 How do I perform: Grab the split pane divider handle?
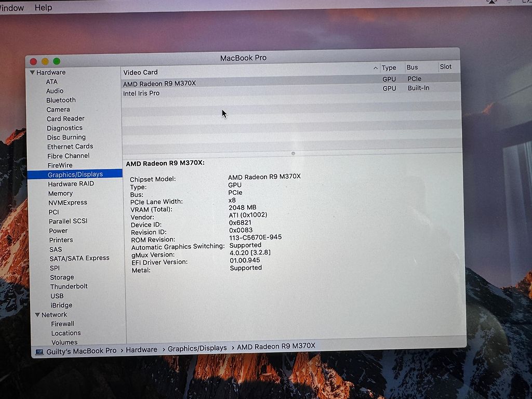tap(293, 154)
